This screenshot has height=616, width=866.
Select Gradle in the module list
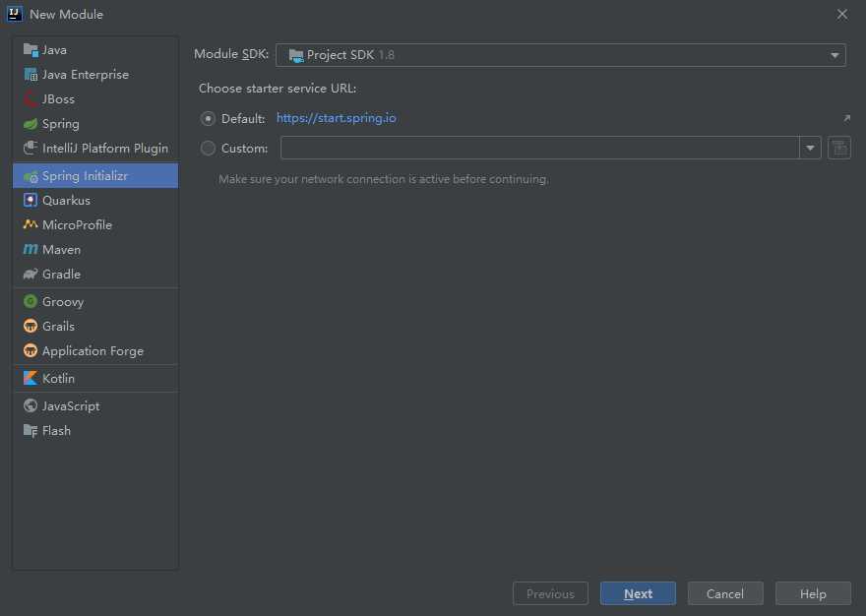95,274
